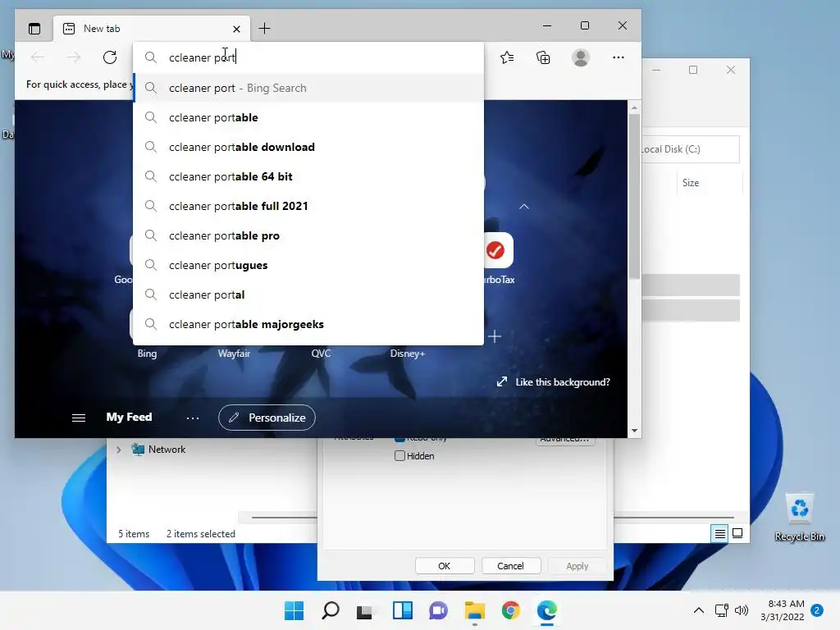Open the Disney+ quick link
Viewport: 840px width, 630px height.
coord(407,353)
